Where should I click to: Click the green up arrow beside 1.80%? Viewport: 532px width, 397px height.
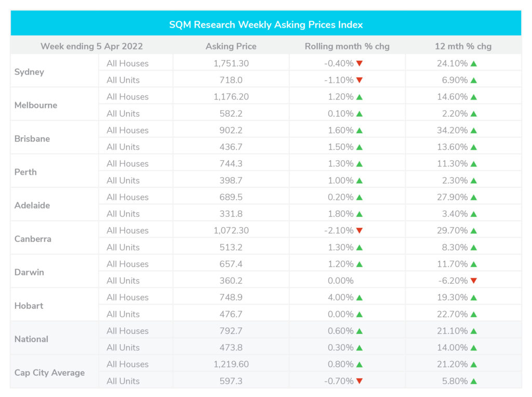point(360,214)
